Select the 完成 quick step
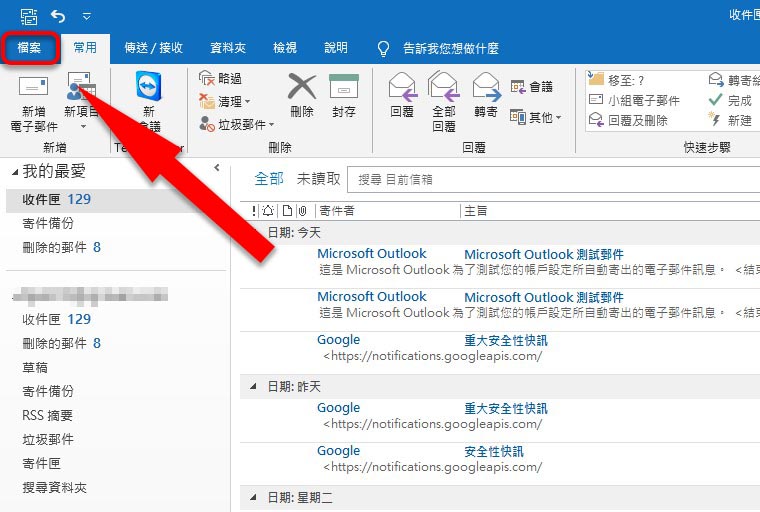This screenshot has height=512, width=760. [x=730, y=100]
